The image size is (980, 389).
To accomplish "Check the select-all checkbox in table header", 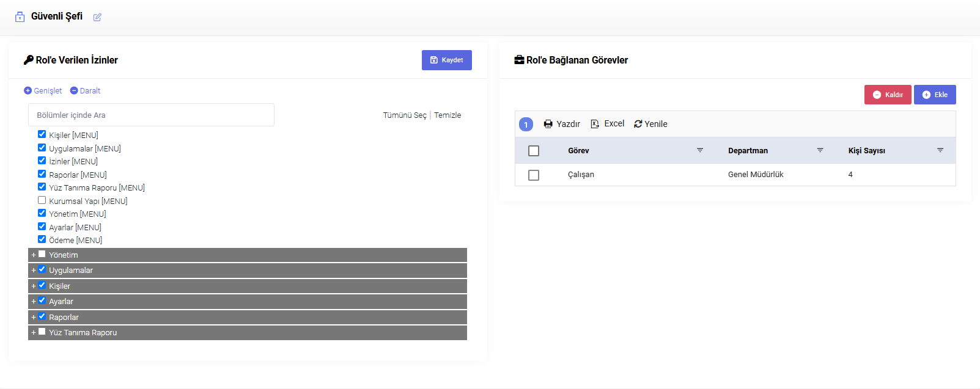I will (x=534, y=151).
